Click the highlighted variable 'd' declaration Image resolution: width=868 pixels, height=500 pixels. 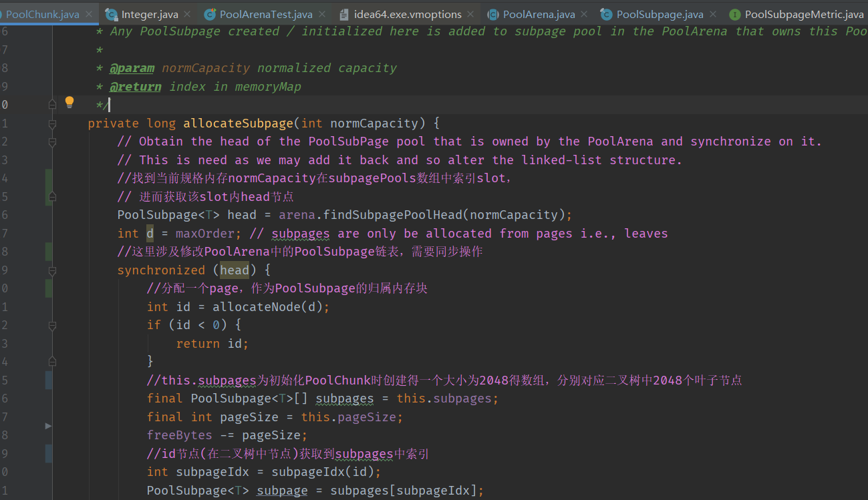click(150, 234)
